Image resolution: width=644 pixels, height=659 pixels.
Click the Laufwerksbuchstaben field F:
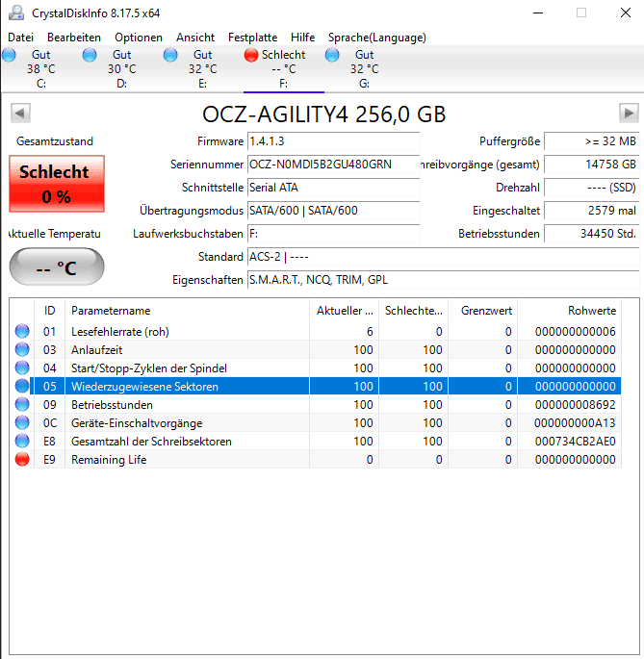pyautogui.click(x=334, y=234)
